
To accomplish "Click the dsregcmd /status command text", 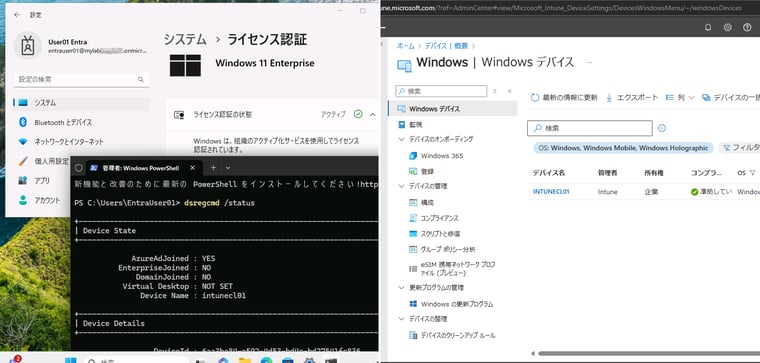I will tap(219, 203).
